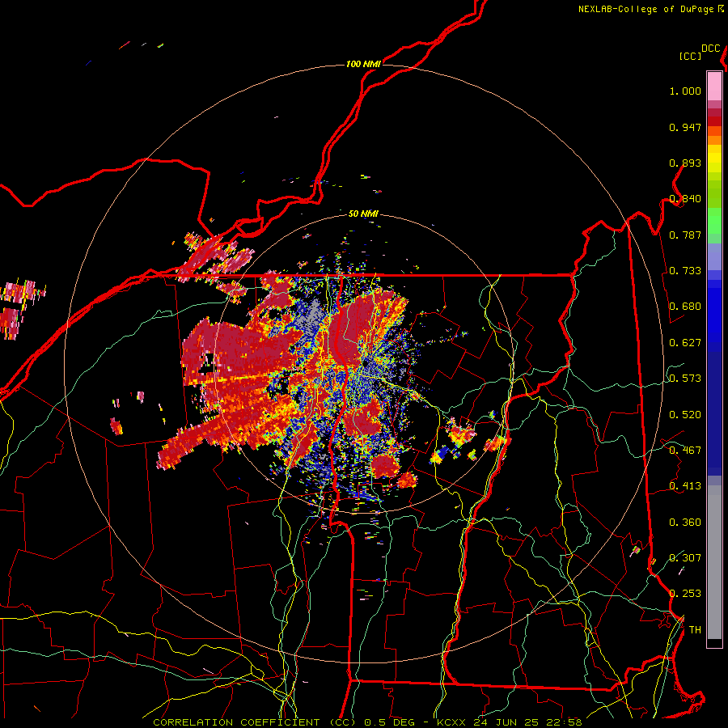The width and height of the screenshot is (728, 728).
Task: Pick the lavender band near 0.733 in legend
Action: 714,256
